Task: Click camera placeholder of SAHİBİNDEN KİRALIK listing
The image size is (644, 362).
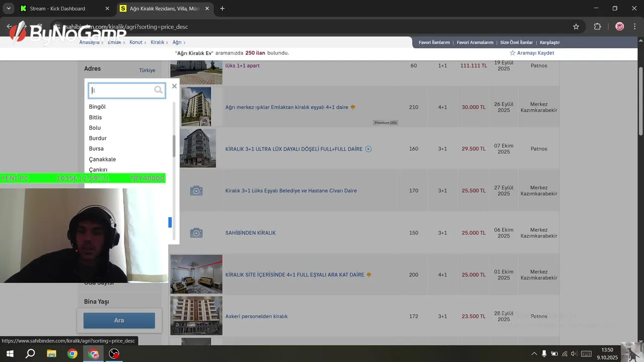Action: [x=196, y=233]
